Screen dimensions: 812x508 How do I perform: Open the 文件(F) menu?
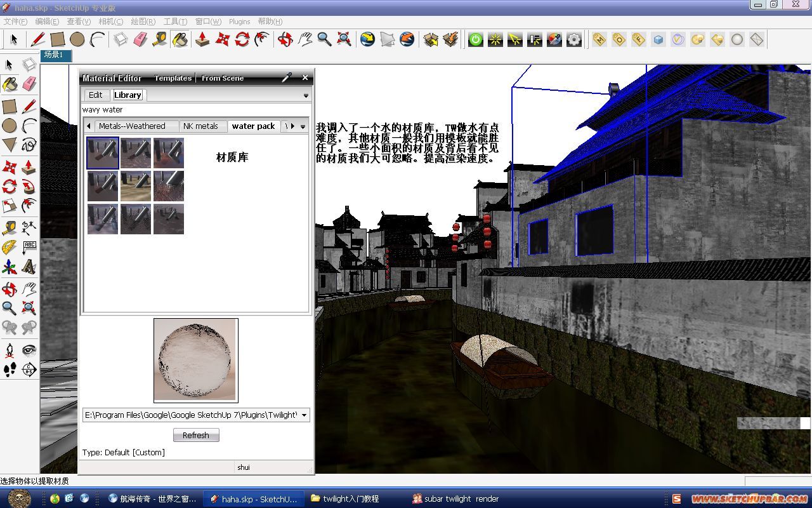click(x=15, y=22)
